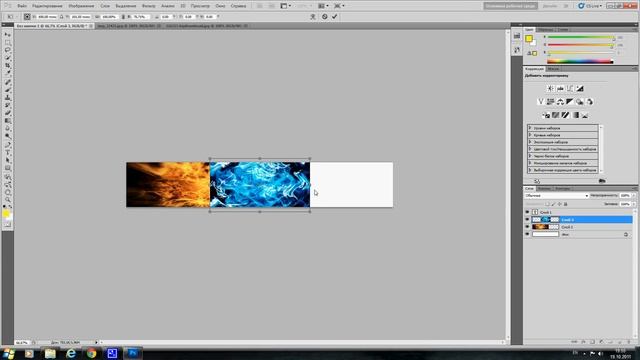
Task: Switch to warp mode in options bar
Action: click(313, 17)
